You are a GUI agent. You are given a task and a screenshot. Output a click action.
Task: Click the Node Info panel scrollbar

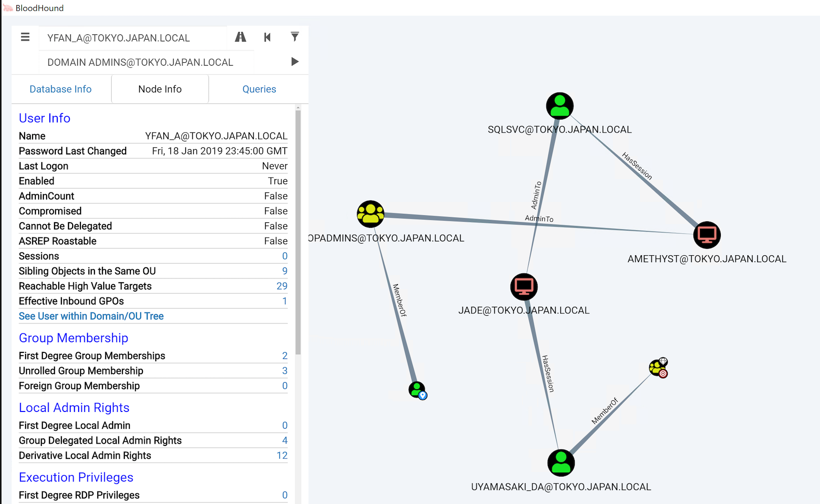coord(298,232)
